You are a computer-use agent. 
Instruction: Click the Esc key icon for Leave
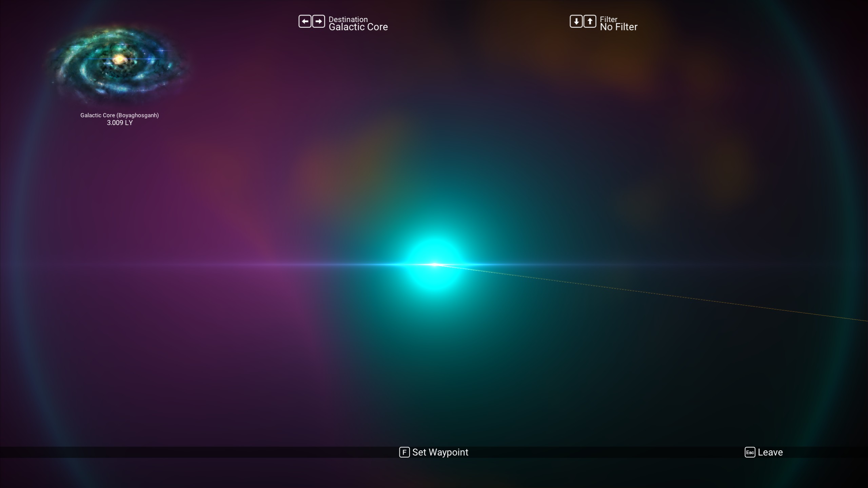[750, 452]
